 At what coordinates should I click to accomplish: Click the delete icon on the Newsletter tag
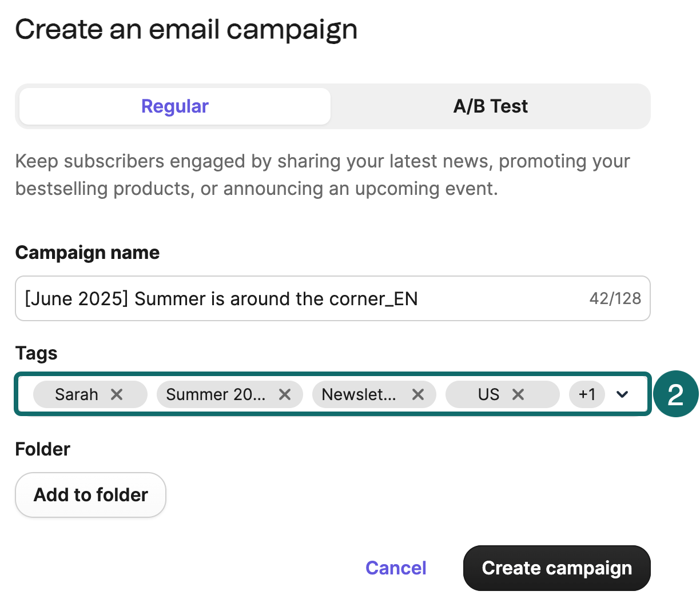(x=417, y=394)
